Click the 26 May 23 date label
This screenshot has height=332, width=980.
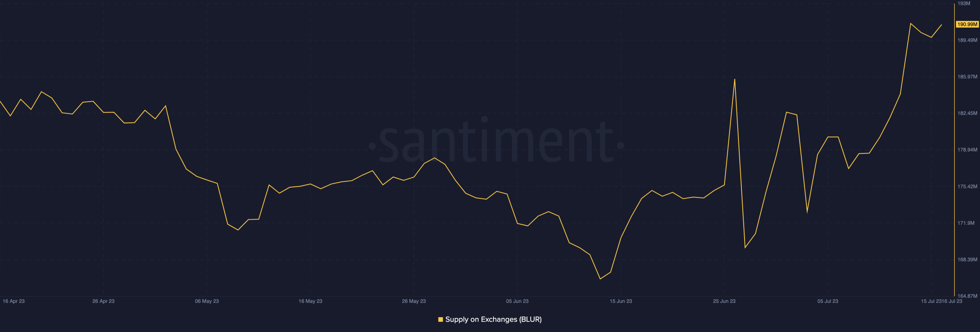[x=414, y=301]
